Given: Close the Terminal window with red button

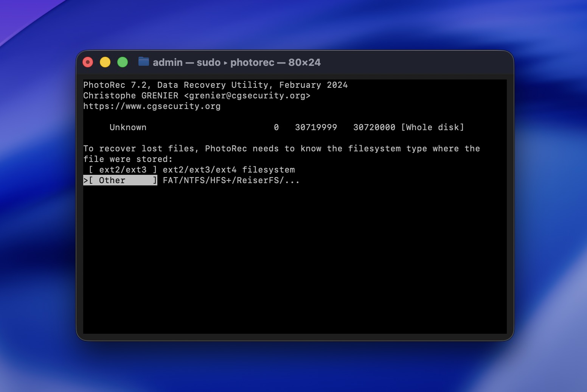Looking at the screenshot, I should pyautogui.click(x=88, y=62).
